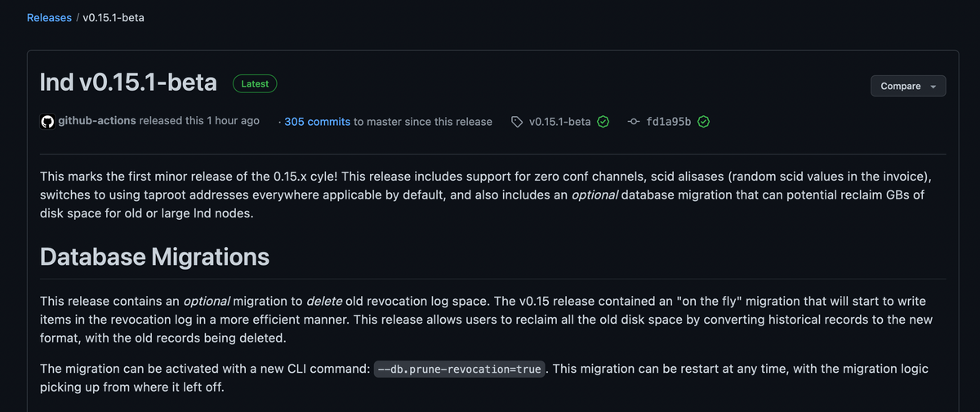
Task: Click the Database Migrations heading
Action: pos(154,257)
